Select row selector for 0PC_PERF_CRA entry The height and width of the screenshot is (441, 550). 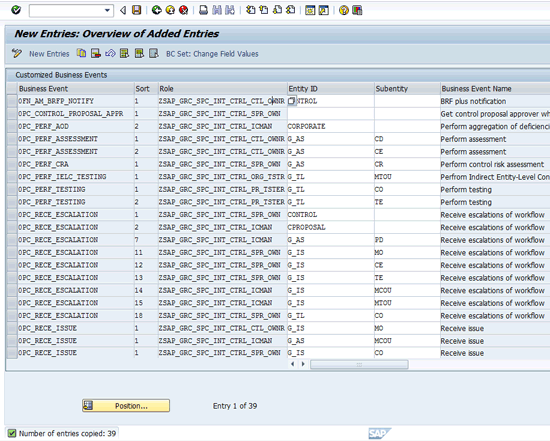12,164
